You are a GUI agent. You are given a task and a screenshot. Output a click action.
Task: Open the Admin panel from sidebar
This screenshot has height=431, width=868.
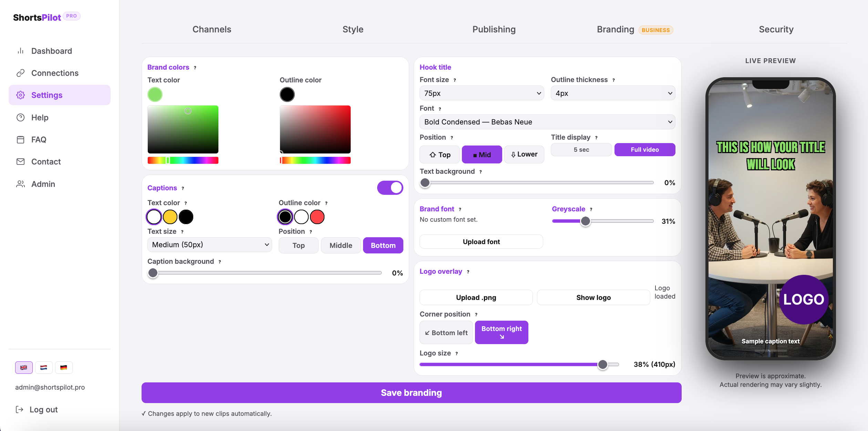pos(43,184)
